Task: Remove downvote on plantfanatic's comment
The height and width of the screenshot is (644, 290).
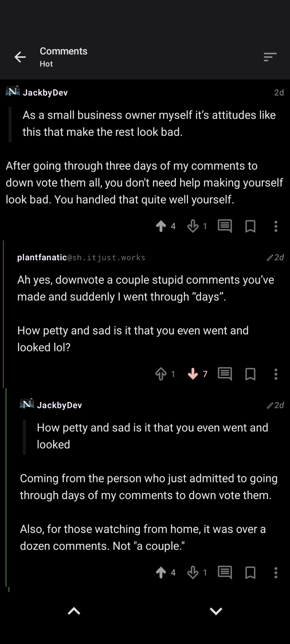Action: click(193, 374)
